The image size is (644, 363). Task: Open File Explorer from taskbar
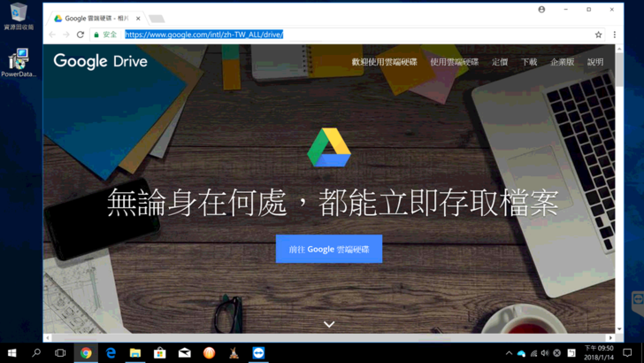[x=135, y=353]
